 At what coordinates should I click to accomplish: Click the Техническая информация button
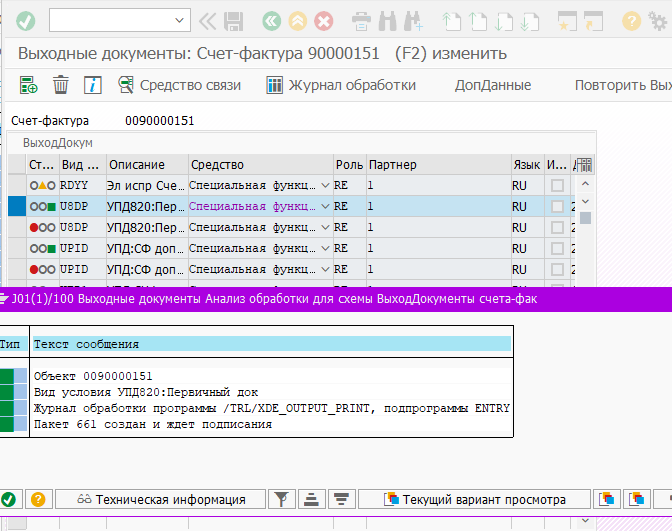point(160,499)
